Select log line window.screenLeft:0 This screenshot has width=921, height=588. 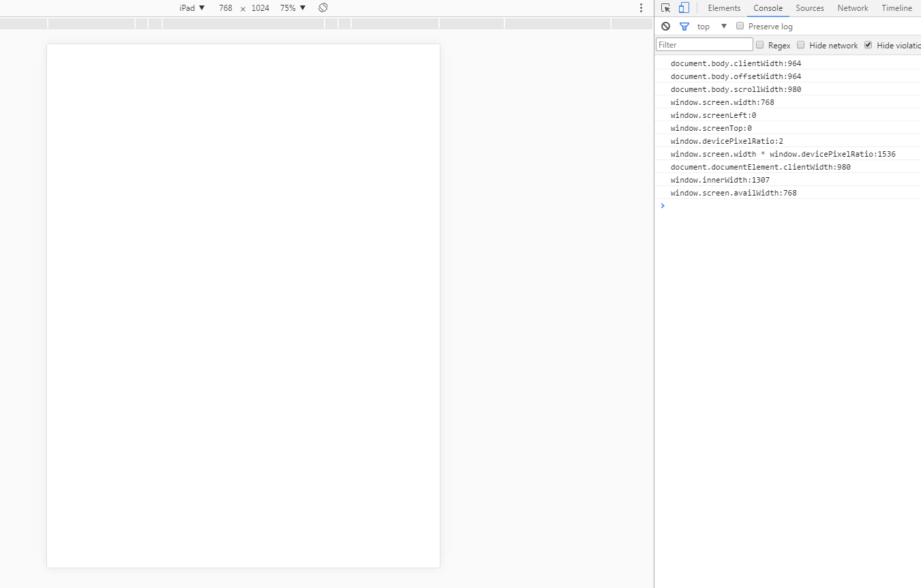787,115
